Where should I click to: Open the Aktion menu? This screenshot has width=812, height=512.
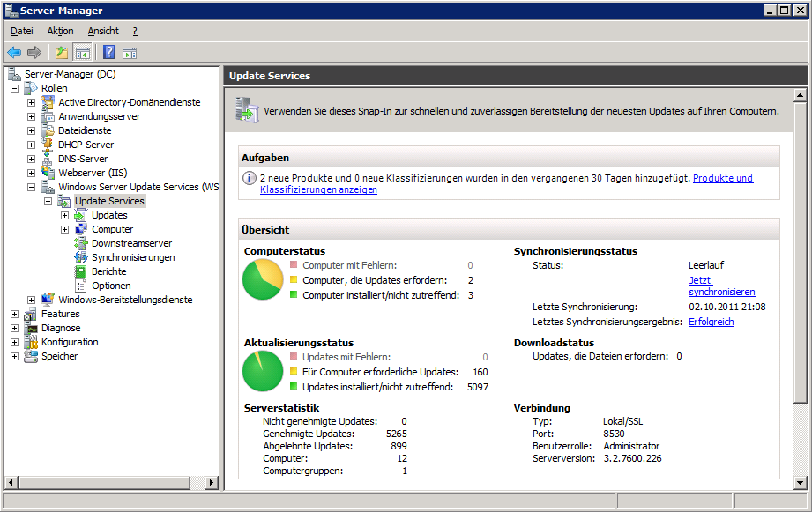tap(60, 31)
